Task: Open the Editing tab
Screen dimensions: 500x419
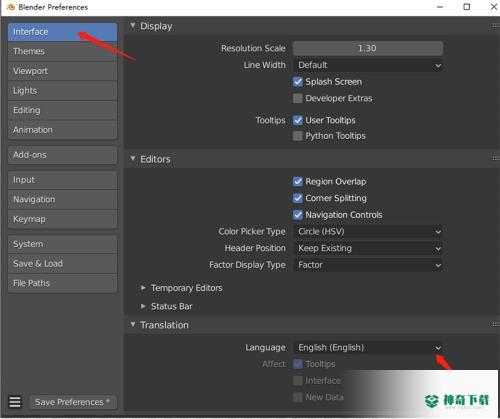Action: (63, 110)
